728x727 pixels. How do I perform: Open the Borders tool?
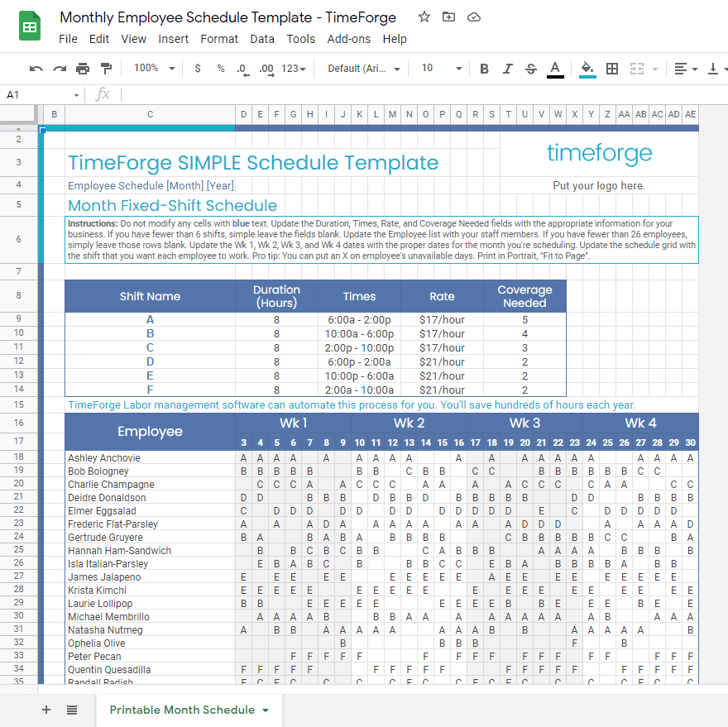[x=612, y=69]
